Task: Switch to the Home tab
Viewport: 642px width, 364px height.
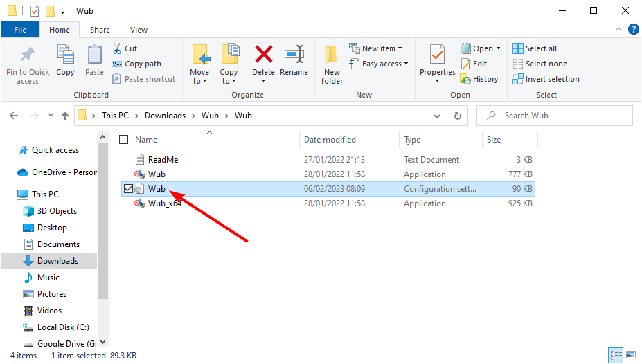Action: coord(60,30)
